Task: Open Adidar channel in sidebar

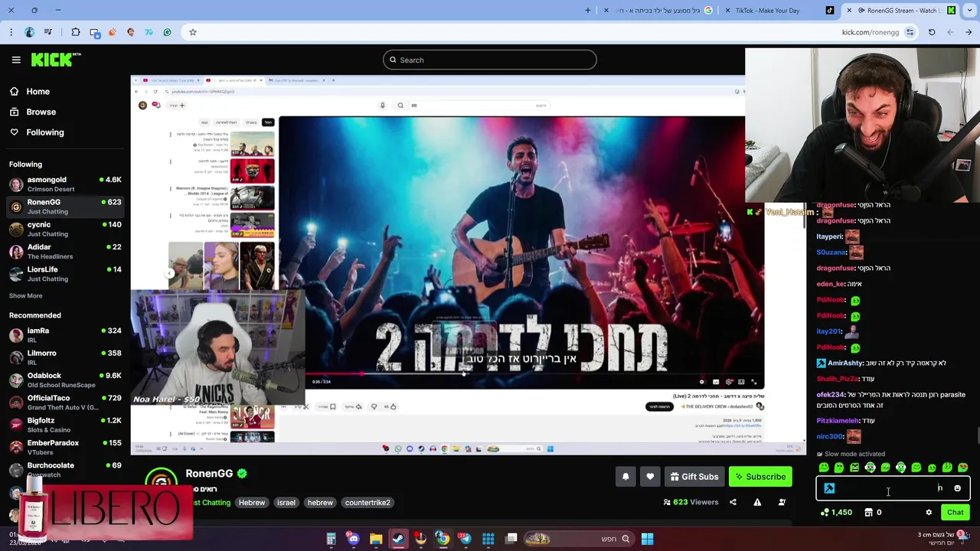Action: [x=65, y=251]
